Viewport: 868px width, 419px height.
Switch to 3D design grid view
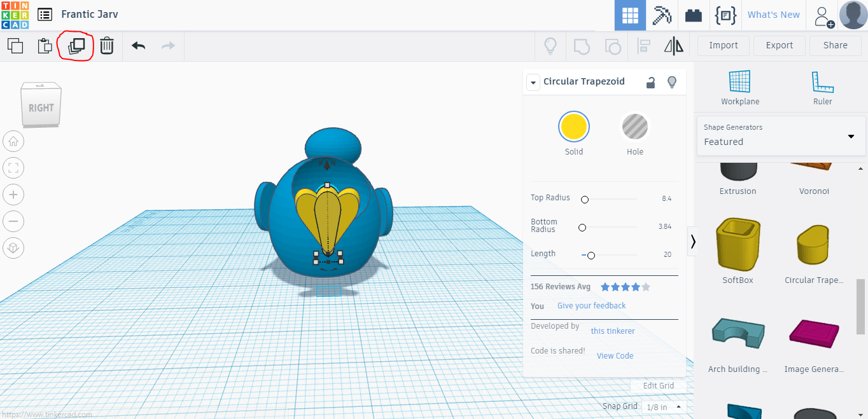pos(630,15)
